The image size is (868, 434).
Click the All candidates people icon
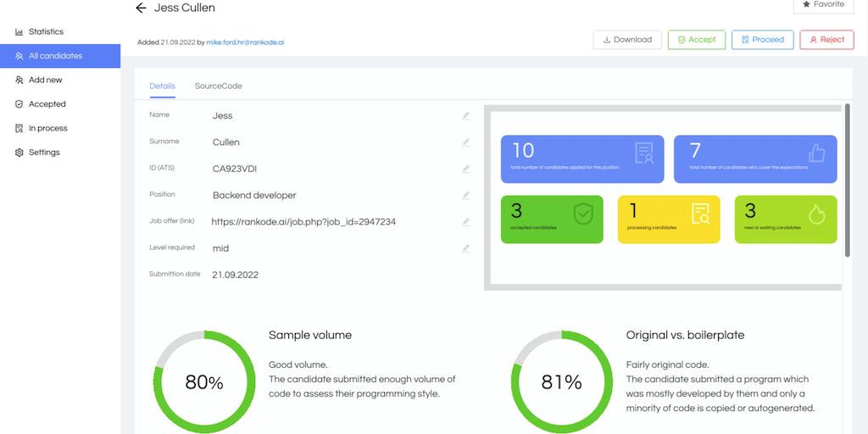click(x=19, y=56)
